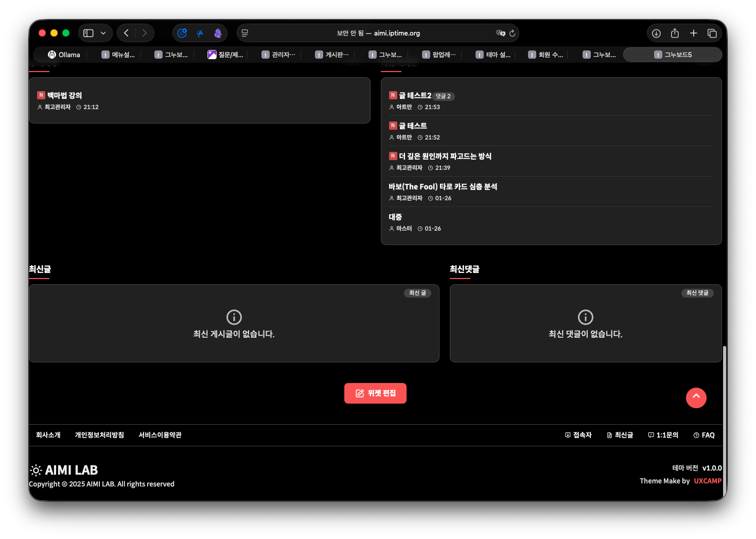
Task: Switch to the Ollama tab
Action: (x=64, y=55)
